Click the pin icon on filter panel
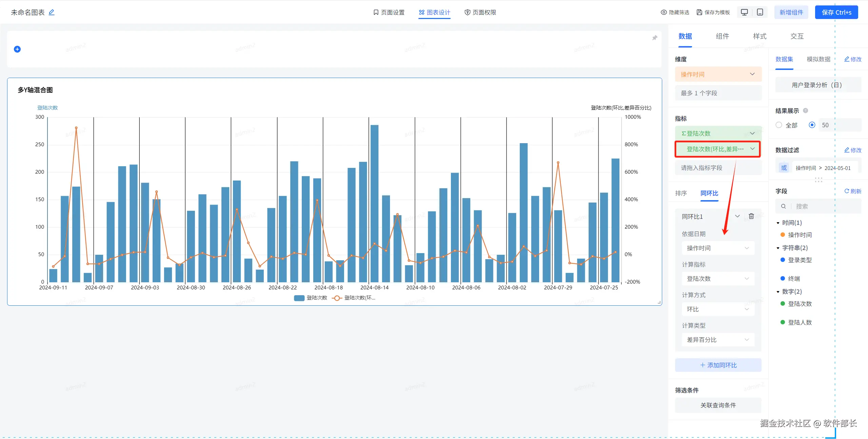 click(655, 38)
